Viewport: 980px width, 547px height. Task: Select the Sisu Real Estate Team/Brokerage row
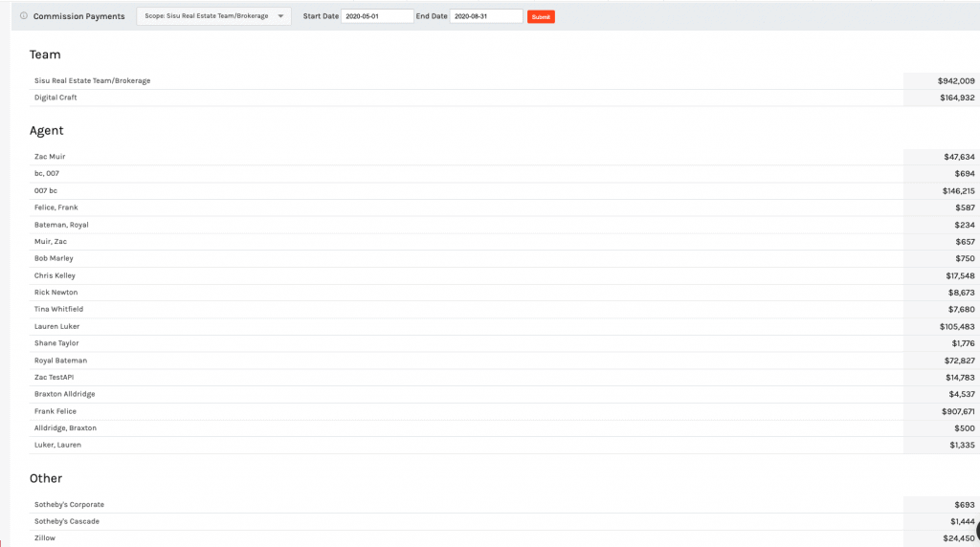pyautogui.click(x=504, y=80)
